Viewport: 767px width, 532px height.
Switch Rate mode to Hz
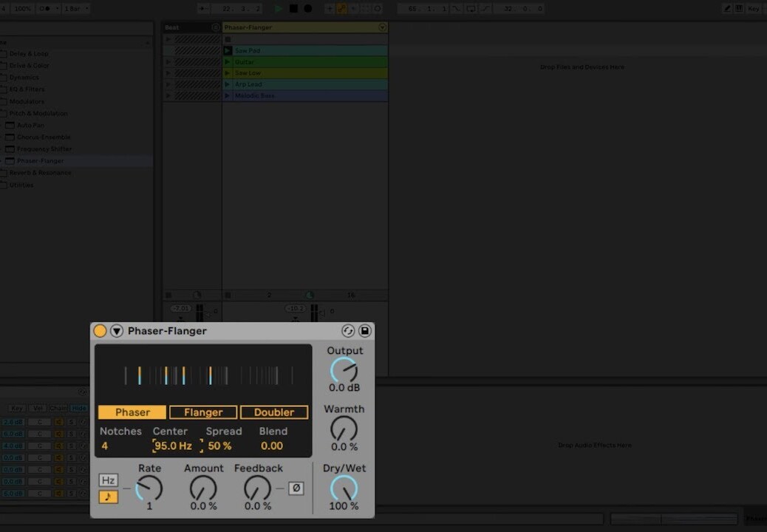108,480
